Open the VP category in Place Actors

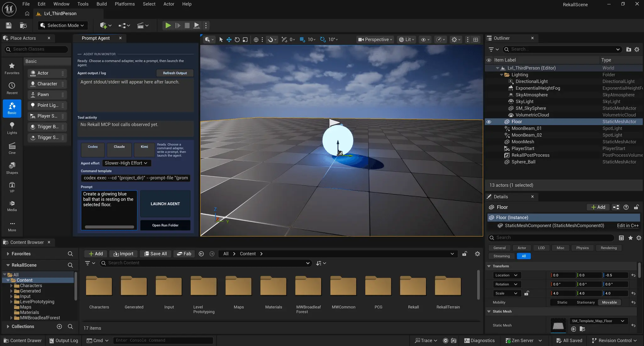(x=12, y=187)
